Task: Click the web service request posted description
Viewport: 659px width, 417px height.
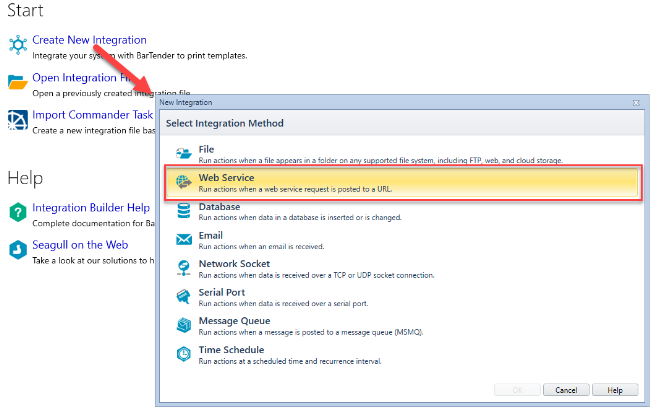Action: [295, 189]
